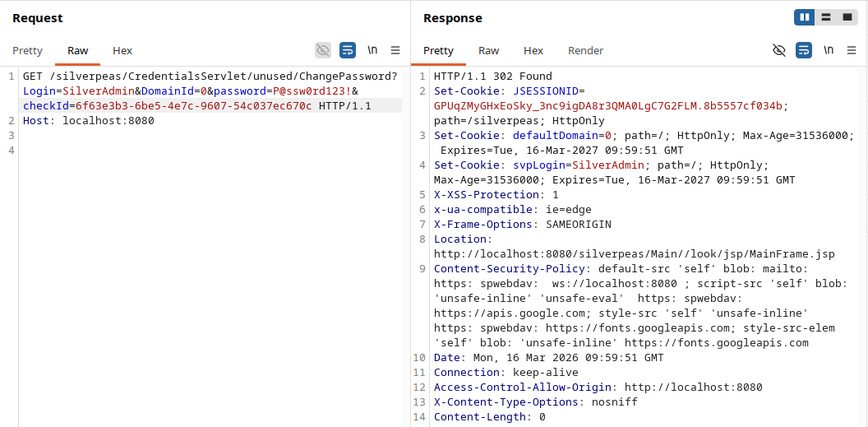Open Response panel hamburger options menu

(x=852, y=50)
